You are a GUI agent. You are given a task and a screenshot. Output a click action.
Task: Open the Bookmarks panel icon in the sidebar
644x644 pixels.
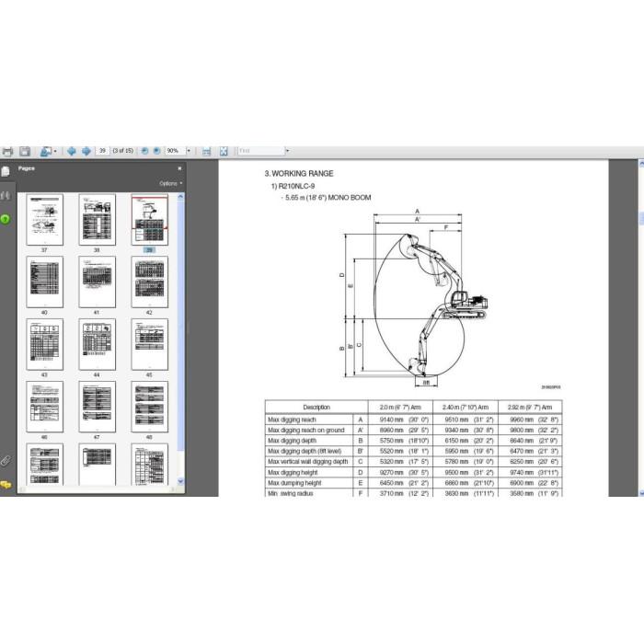6,195
